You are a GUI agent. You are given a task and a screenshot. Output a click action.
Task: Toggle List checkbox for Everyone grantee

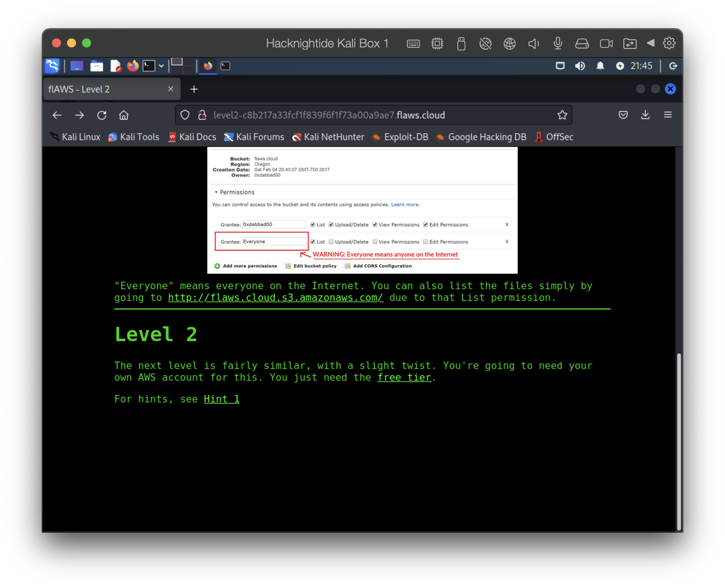point(312,242)
